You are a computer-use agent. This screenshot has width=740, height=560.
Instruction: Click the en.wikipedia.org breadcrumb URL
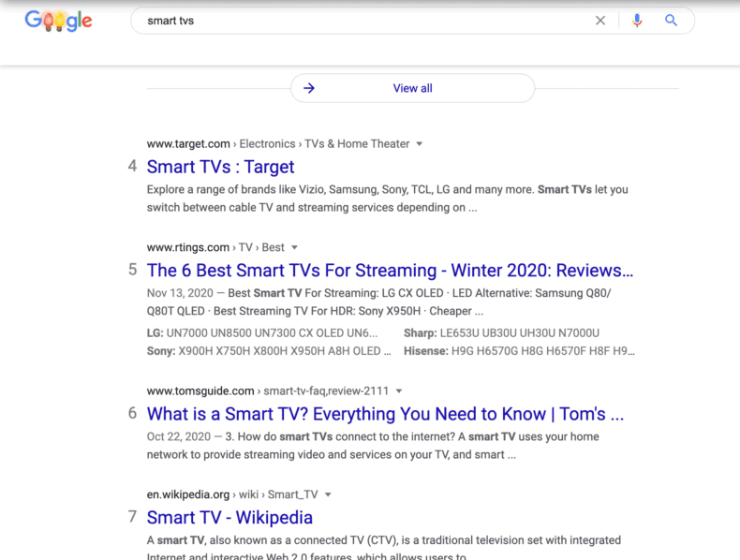(x=188, y=494)
